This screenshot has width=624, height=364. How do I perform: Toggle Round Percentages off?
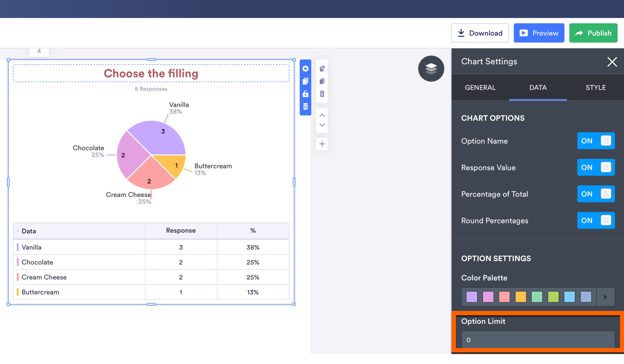[596, 221]
